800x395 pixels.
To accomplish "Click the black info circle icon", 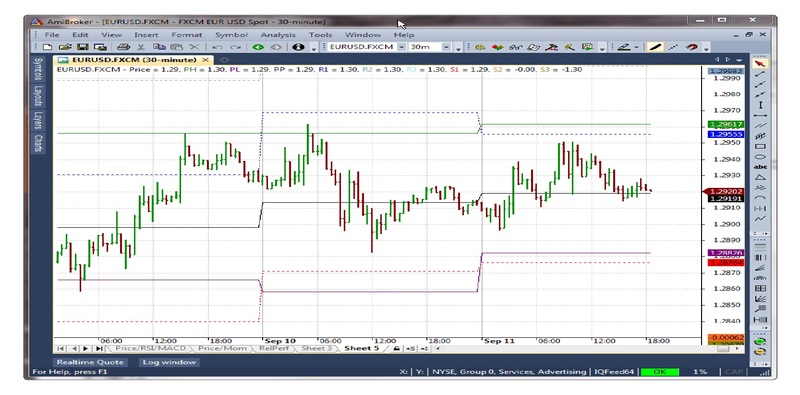I will pyautogui.click(x=299, y=47).
